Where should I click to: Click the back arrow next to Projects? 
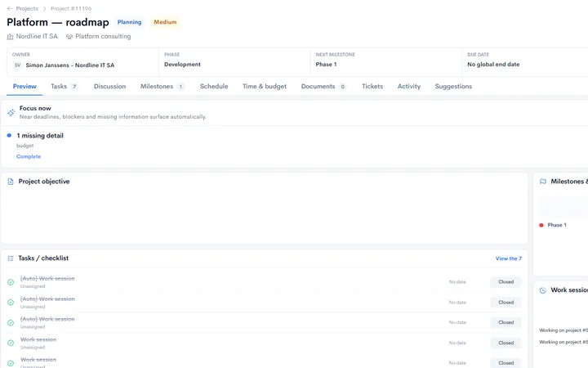point(10,8)
